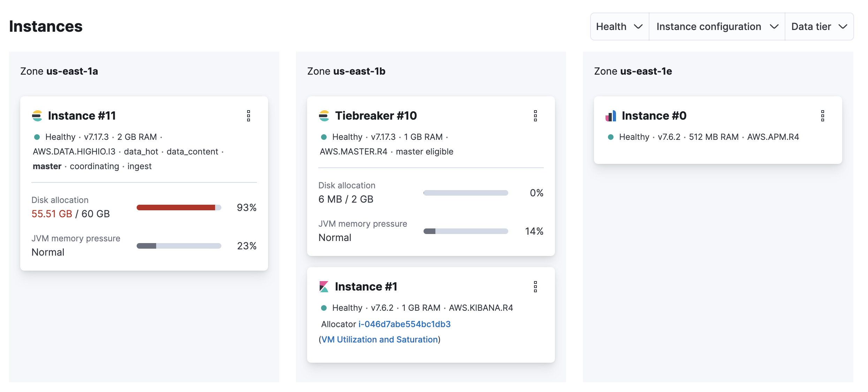Open the actions menu for Instance #1
This screenshot has width=868, height=392.
[x=535, y=287]
